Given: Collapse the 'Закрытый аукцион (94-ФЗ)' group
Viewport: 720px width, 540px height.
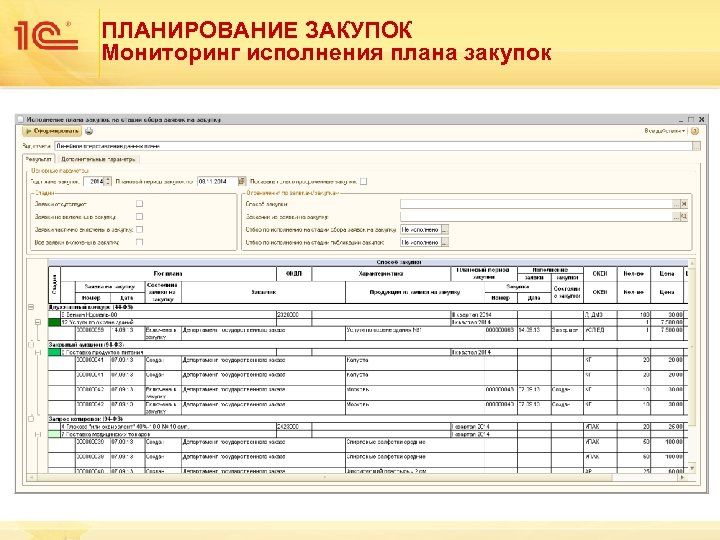Looking at the screenshot, I should tap(31, 344).
